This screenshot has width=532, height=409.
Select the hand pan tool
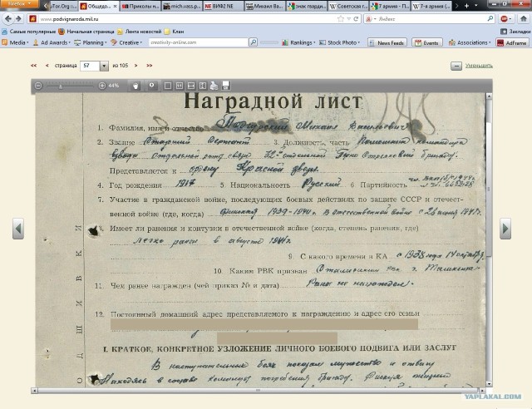(135, 86)
